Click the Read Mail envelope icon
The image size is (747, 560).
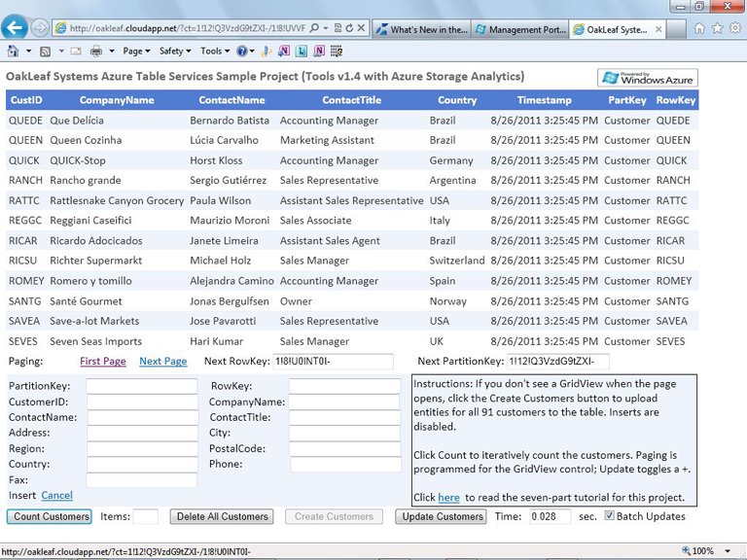point(76,51)
